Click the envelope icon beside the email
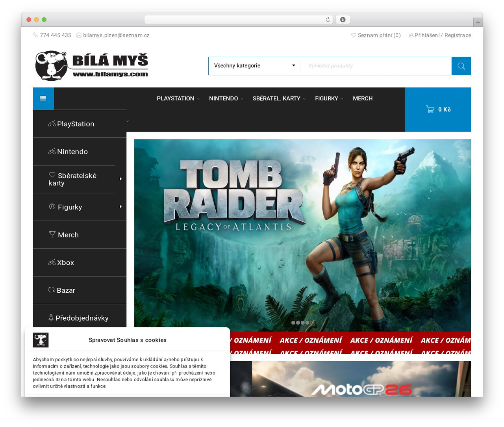Screen dimensions: 504x427 point(79,35)
